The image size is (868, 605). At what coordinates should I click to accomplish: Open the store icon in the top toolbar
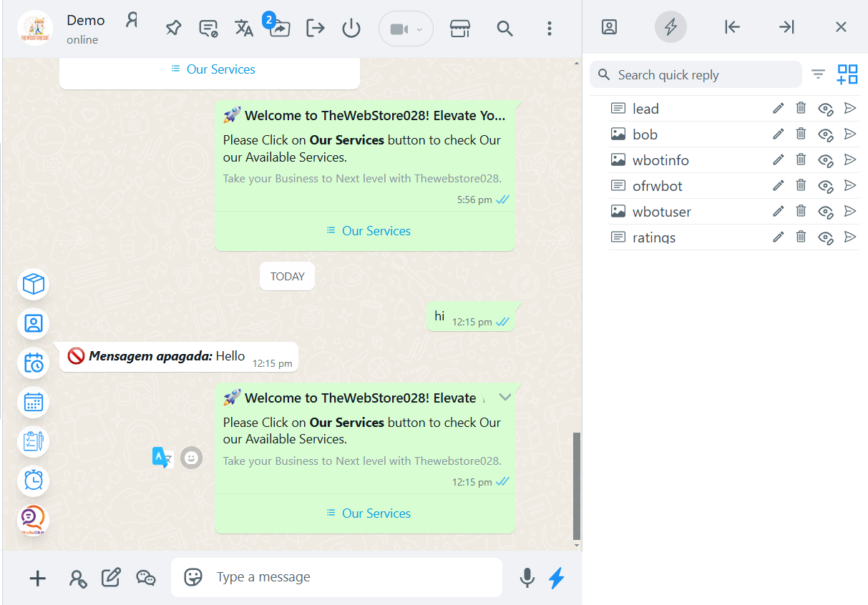coord(459,28)
